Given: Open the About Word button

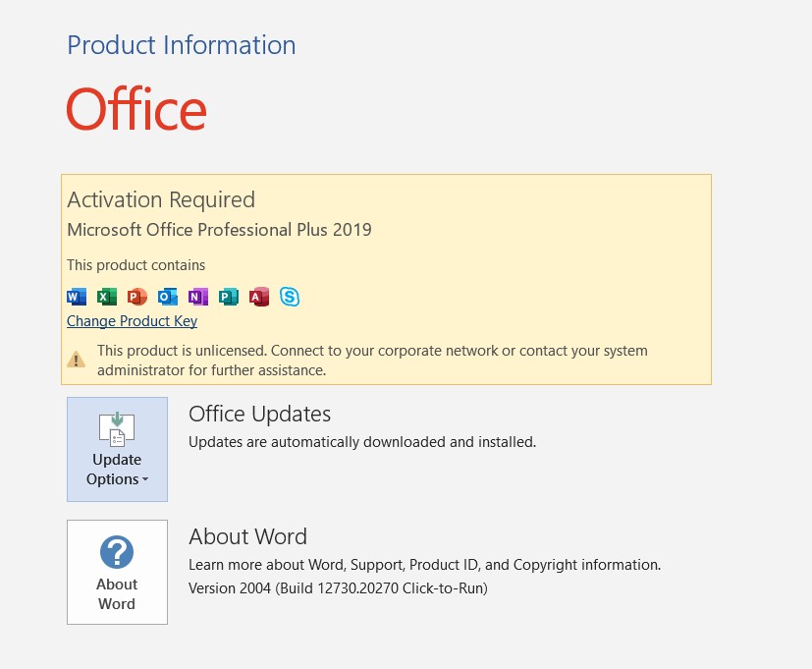Looking at the screenshot, I should (x=117, y=572).
